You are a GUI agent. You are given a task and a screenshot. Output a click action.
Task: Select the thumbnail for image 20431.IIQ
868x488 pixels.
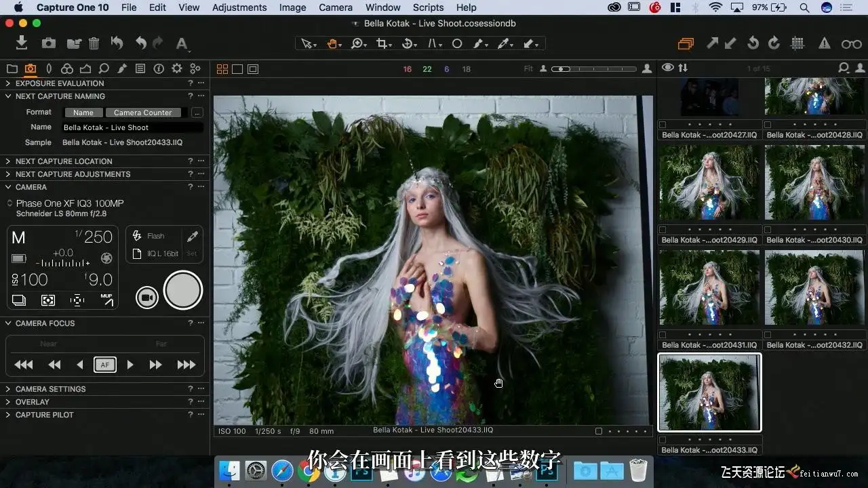pos(709,287)
